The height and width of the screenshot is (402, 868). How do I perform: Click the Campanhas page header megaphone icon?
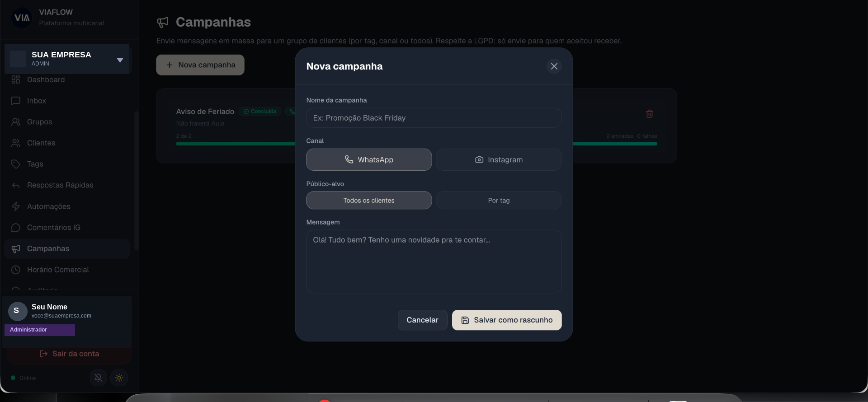163,22
